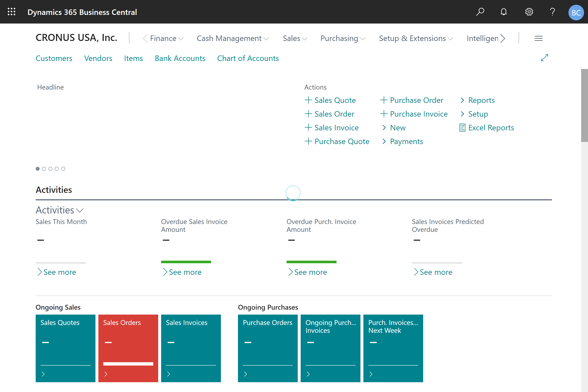Open the search magnifier icon
This screenshot has width=588, height=392.
(480, 12)
